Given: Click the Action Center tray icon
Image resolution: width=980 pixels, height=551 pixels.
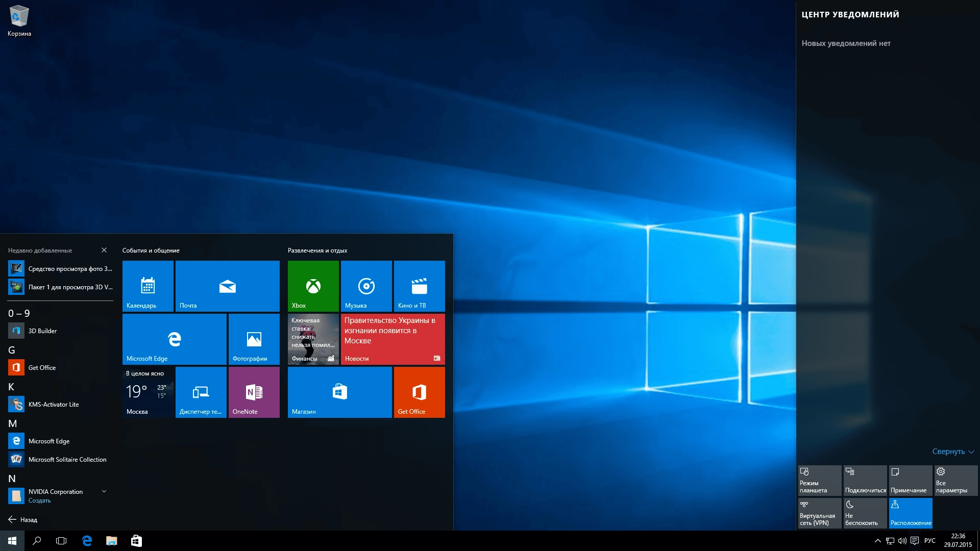Looking at the screenshot, I should pos(915,541).
